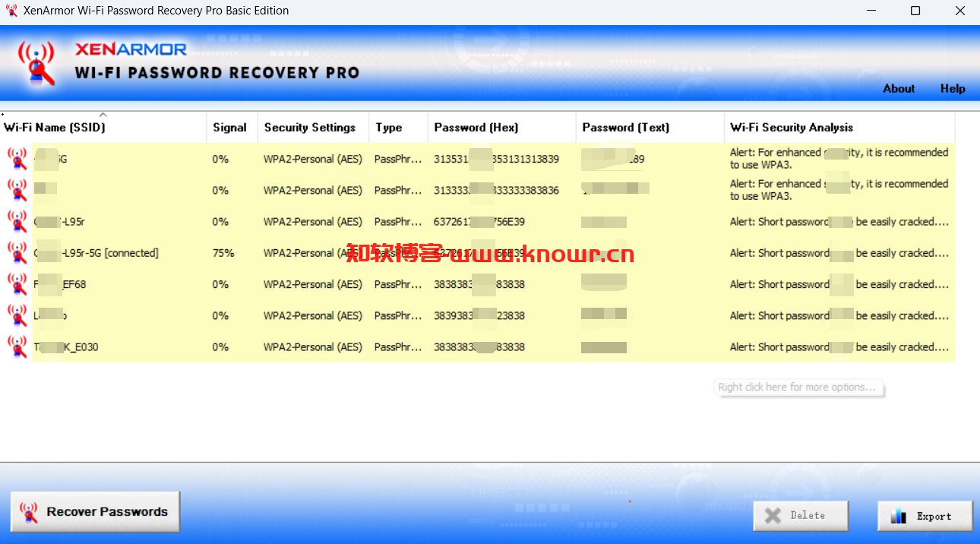980x544 pixels.
Task: Click hex password cell ending 756E39
Action: coord(479,222)
